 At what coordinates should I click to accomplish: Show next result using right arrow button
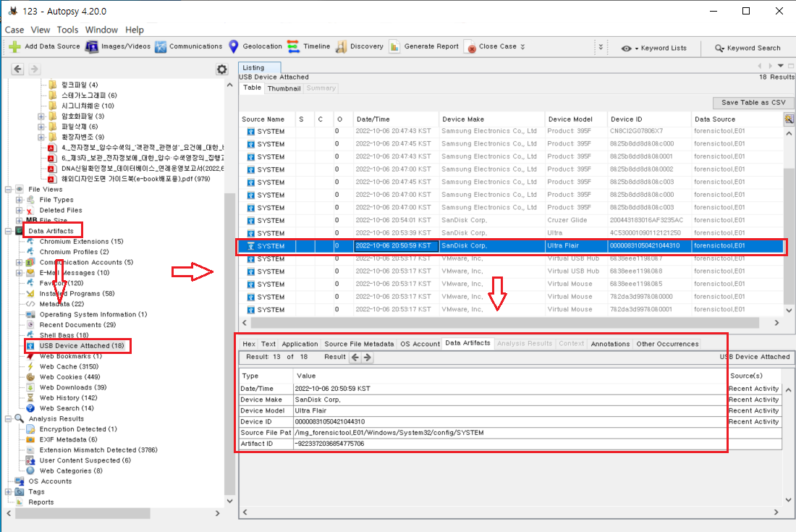pos(368,358)
